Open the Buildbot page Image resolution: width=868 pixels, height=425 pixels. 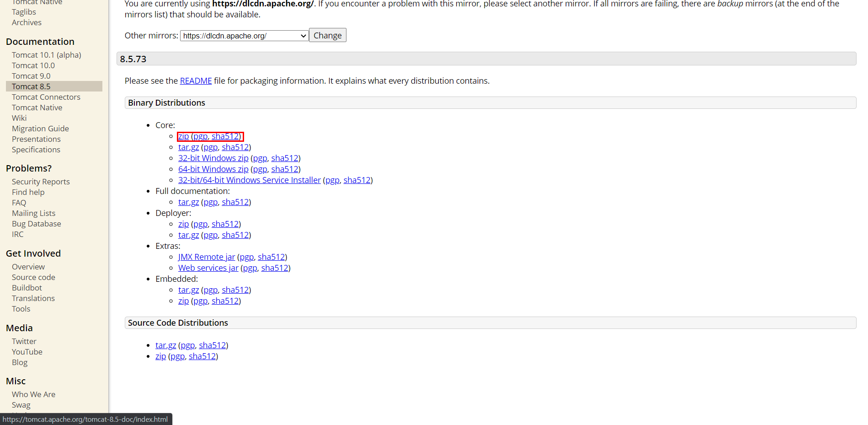[x=27, y=288]
